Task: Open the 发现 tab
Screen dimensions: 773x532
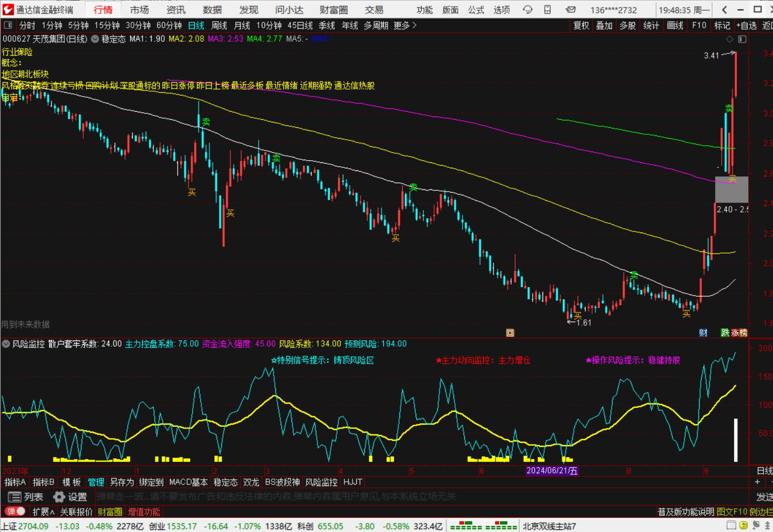Action: [x=249, y=10]
